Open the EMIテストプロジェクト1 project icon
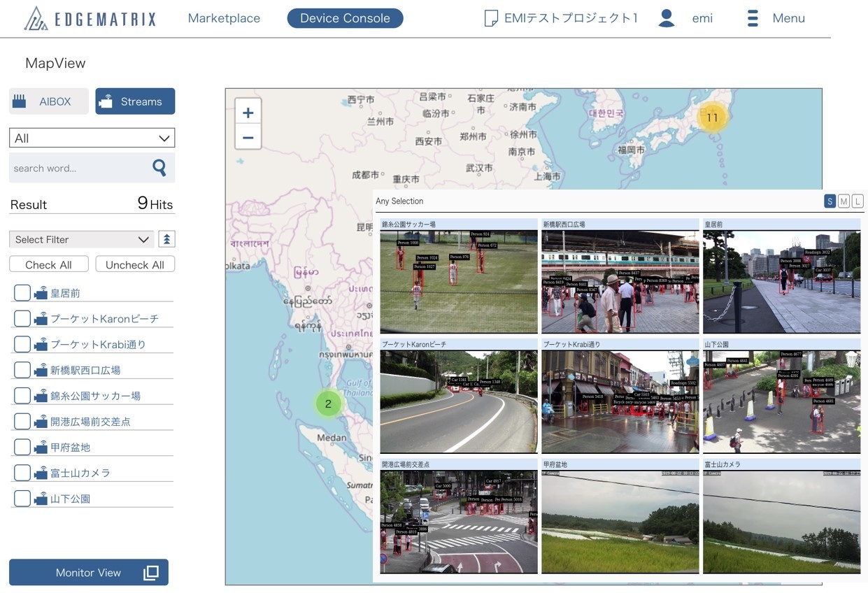Screen dimensions: 868x593 coord(490,17)
